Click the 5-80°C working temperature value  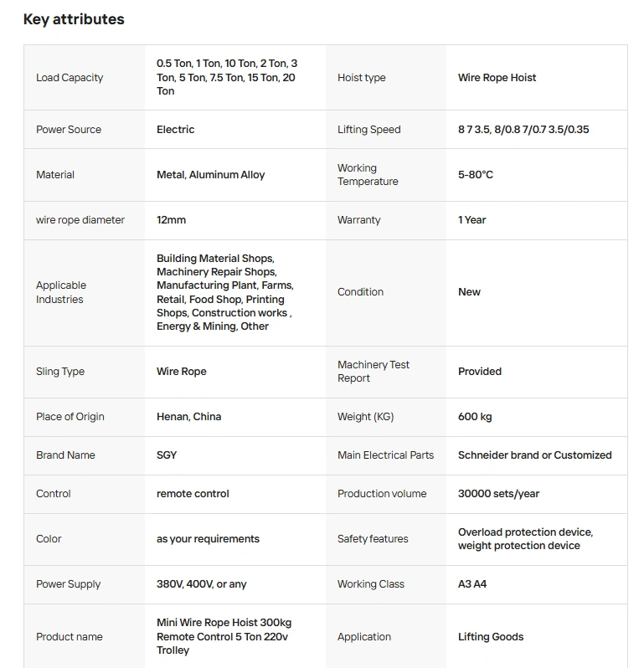475,175
